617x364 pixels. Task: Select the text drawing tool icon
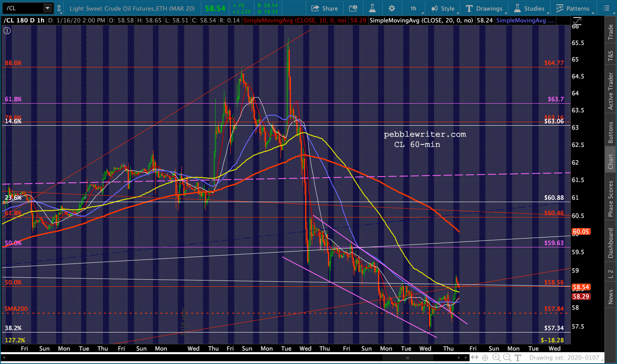[x=518, y=358]
